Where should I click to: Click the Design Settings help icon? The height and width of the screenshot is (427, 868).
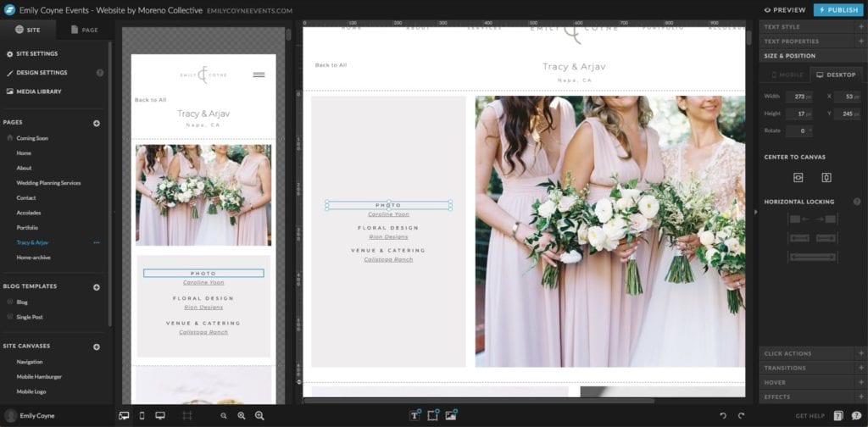[100, 73]
